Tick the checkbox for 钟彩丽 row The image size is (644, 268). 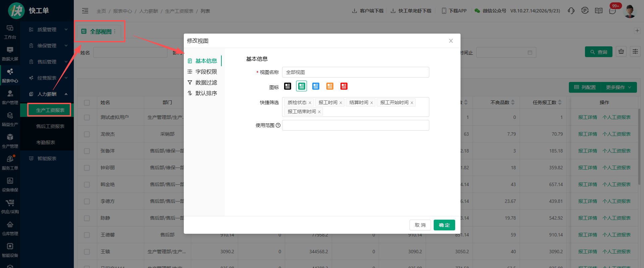[87, 168]
